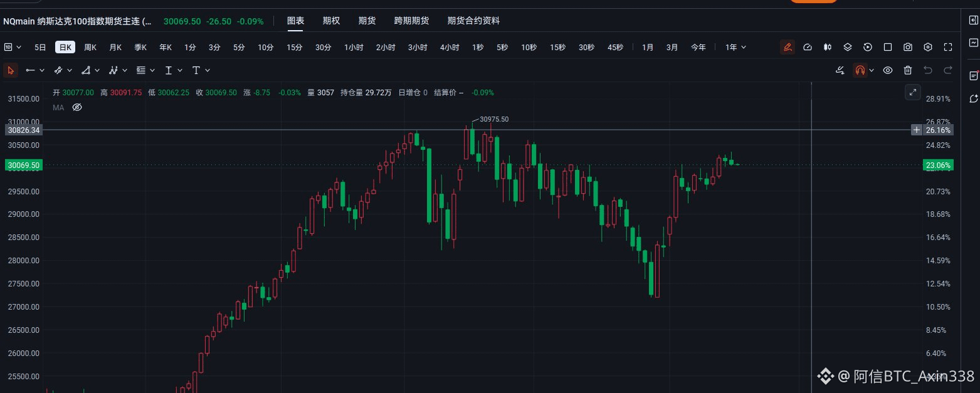
Task: Toggle the drawing pencil mode icon
Action: 788,47
